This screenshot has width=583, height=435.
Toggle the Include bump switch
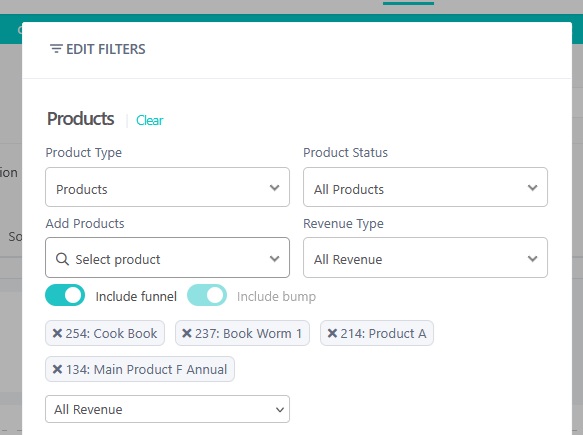[x=207, y=295]
